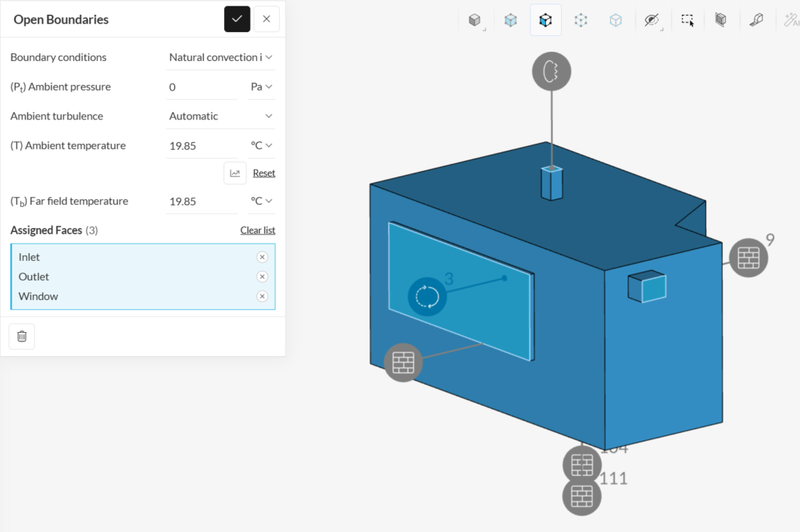Select the Window item in Assigned Faces
The height and width of the screenshot is (532, 800).
(38, 296)
